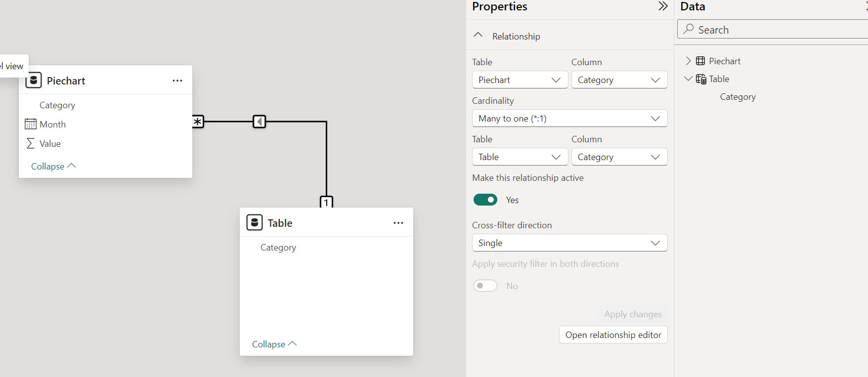This screenshot has height=377, width=868.
Task: Open the Column dropdown beside the second Table dropdown
Action: 619,157
